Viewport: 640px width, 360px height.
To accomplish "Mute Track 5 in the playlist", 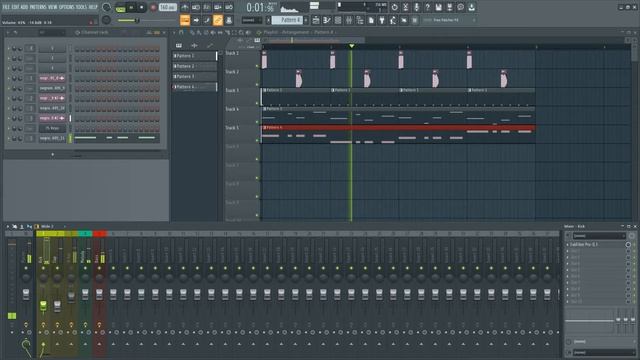I will click(x=257, y=140).
